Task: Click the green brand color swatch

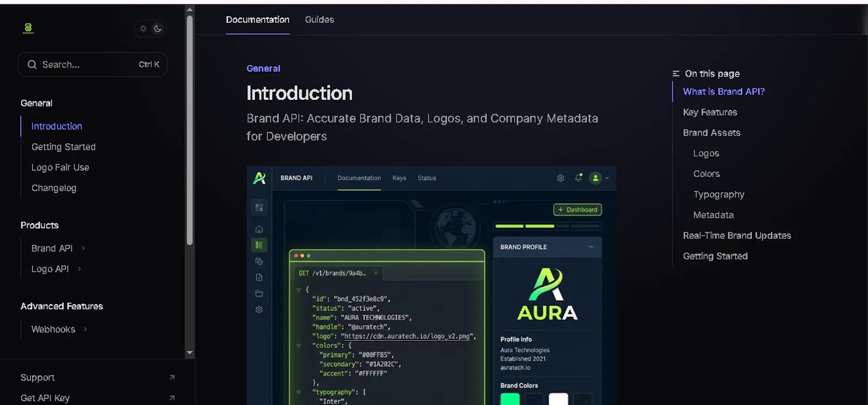Action: (510, 399)
